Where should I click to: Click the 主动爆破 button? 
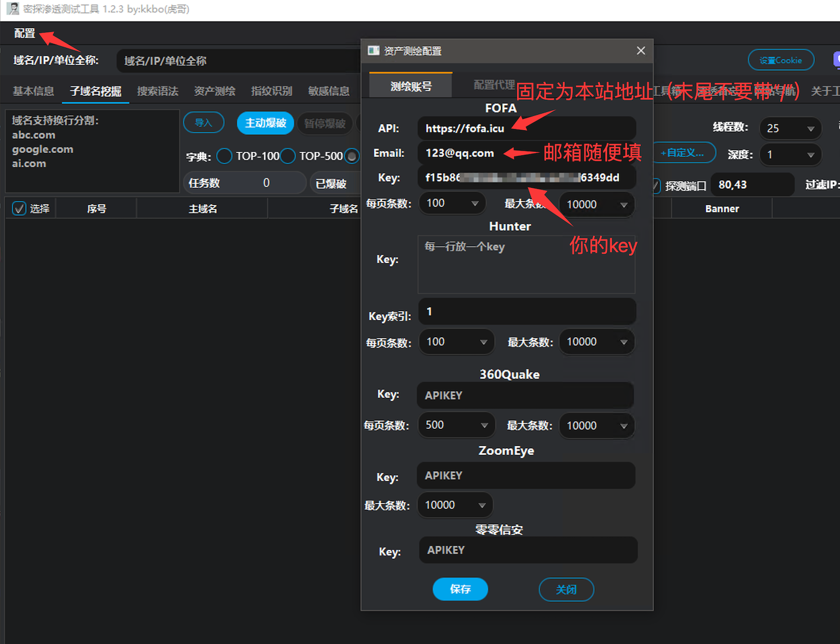pos(265,123)
